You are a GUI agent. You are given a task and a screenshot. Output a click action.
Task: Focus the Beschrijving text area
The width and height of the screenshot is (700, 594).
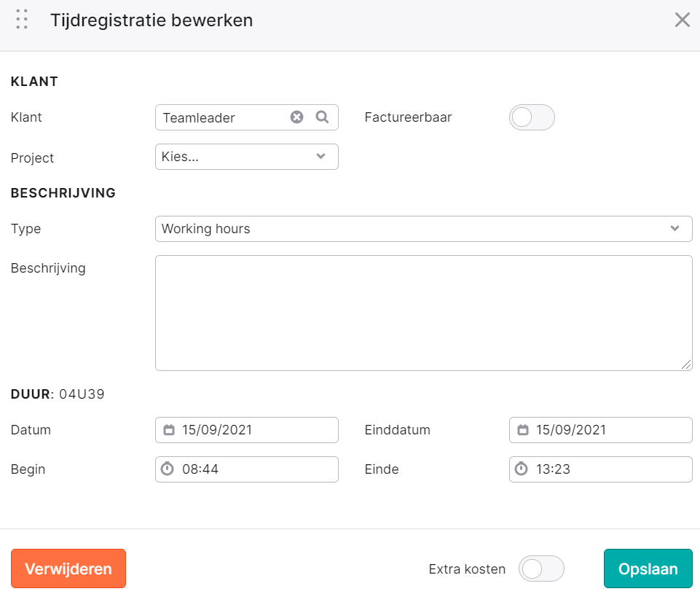click(424, 313)
